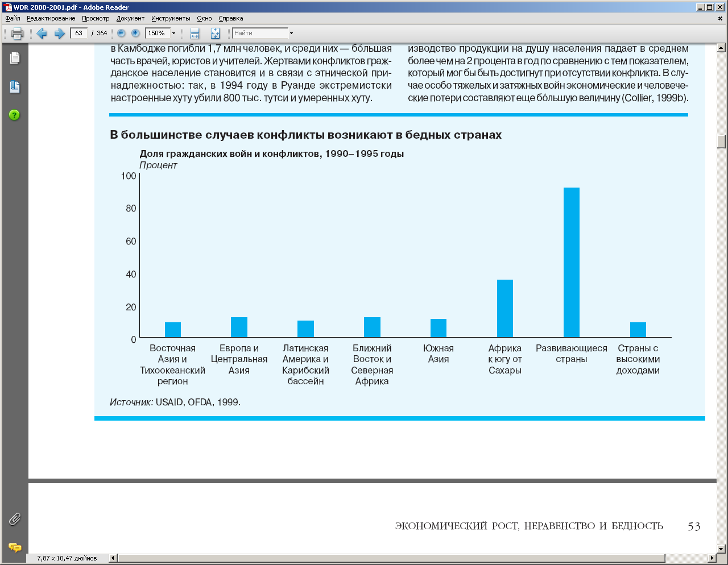Image resolution: width=728 pixels, height=565 pixels.
Task: Open the Find (Найти) options dropdown arrow
Action: [291, 33]
